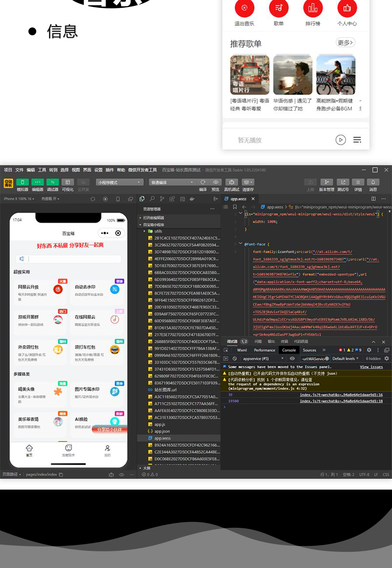This screenshot has width=392, height=568.
Task: Open the 测试号 test account button
Action: click(343, 182)
